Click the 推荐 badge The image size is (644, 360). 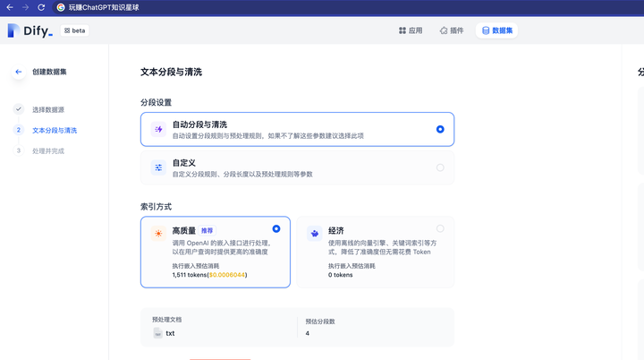pos(207,230)
